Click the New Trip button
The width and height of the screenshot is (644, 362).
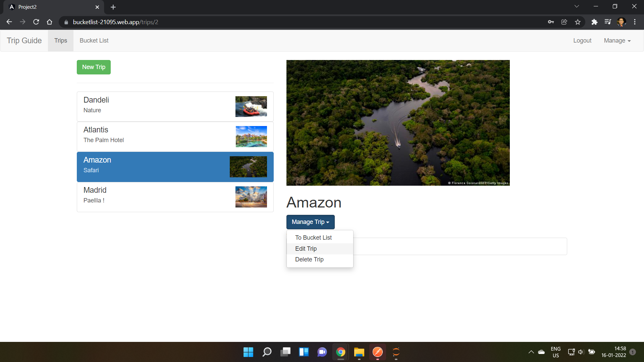tap(94, 67)
